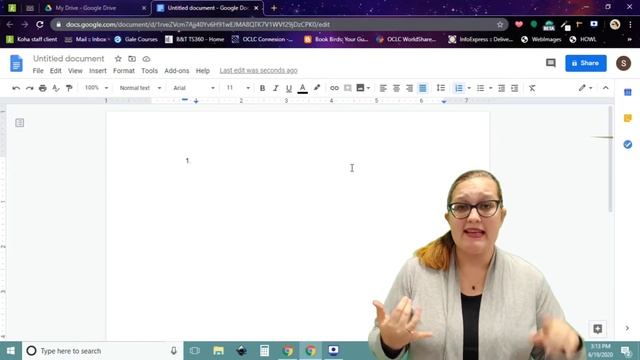Open comment history icon
Viewport: 640px width, 360px height.
click(551, 63)
